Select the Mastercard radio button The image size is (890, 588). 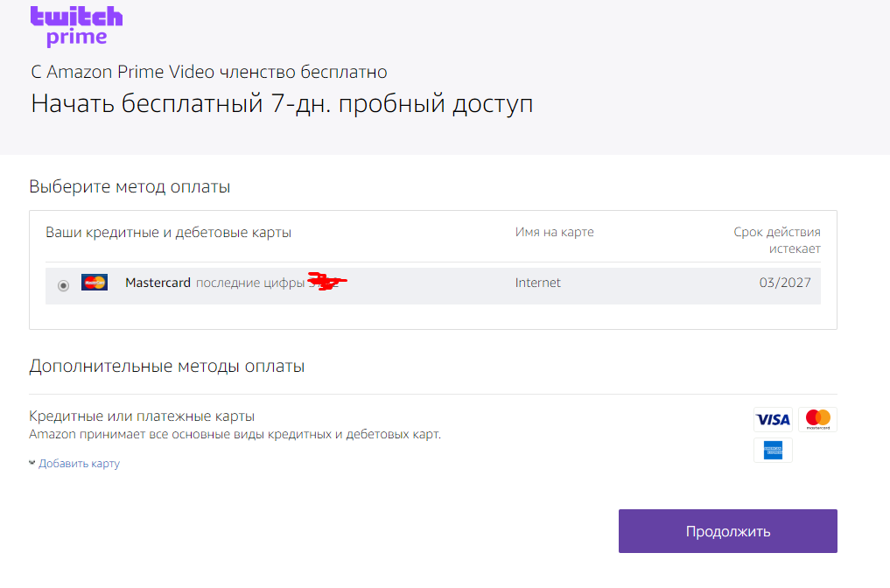pos(64,285)
